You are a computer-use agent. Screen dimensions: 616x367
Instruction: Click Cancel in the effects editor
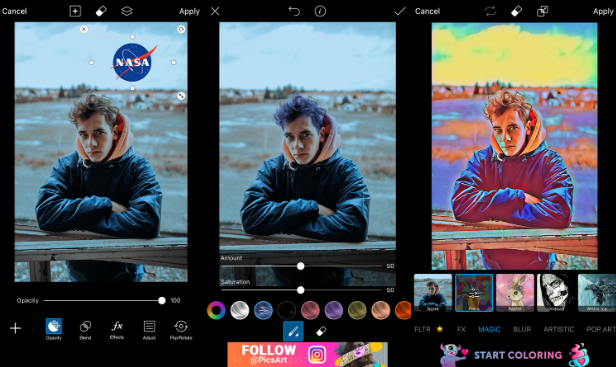click(x=427, y=11)
